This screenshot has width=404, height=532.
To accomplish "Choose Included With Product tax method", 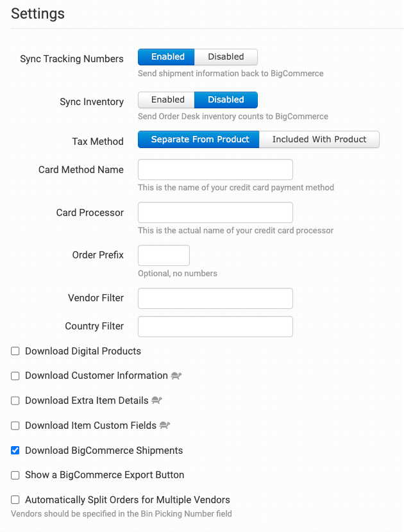I will 319,140.
